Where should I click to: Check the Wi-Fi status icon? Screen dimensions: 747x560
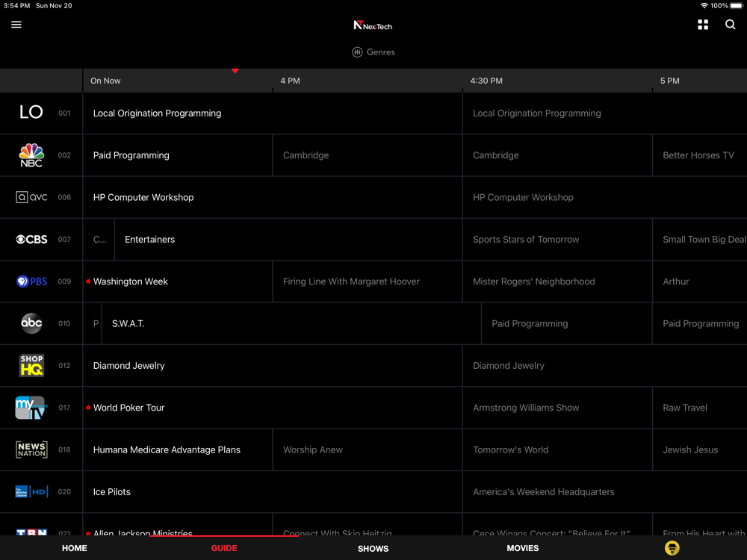[704, 6]
